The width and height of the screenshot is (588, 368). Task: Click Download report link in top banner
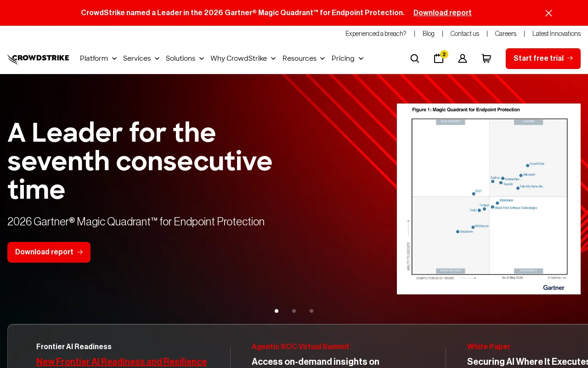pos(442,13)
